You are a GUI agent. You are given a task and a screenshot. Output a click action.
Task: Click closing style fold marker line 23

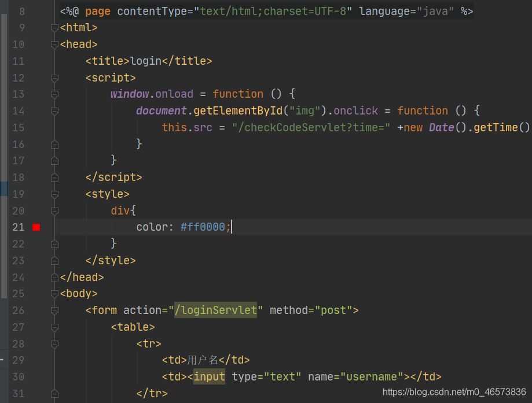(54, 261)
